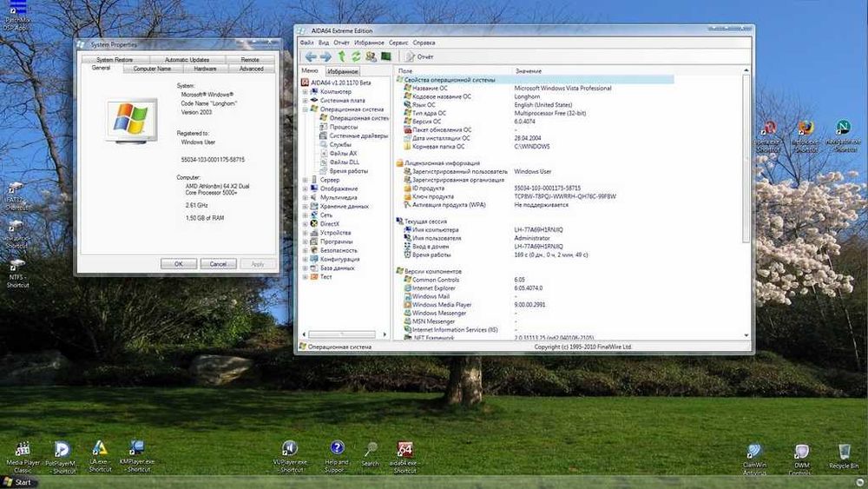Open Automatic Updates tab in System Properties

187,59
